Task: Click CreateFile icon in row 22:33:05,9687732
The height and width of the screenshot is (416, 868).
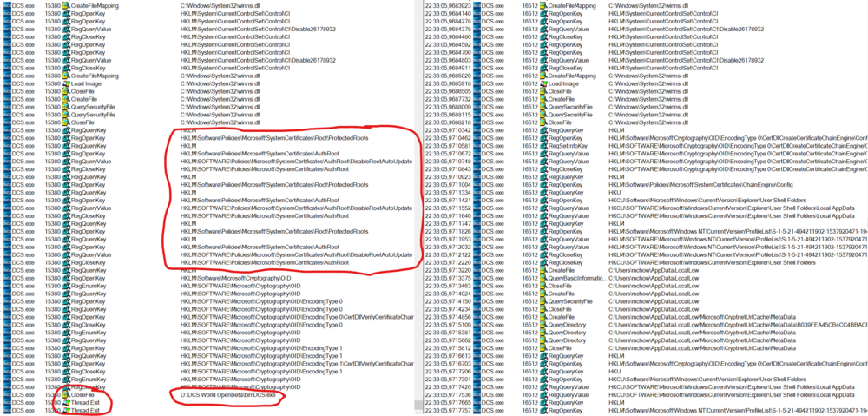Action: [543, 99]
